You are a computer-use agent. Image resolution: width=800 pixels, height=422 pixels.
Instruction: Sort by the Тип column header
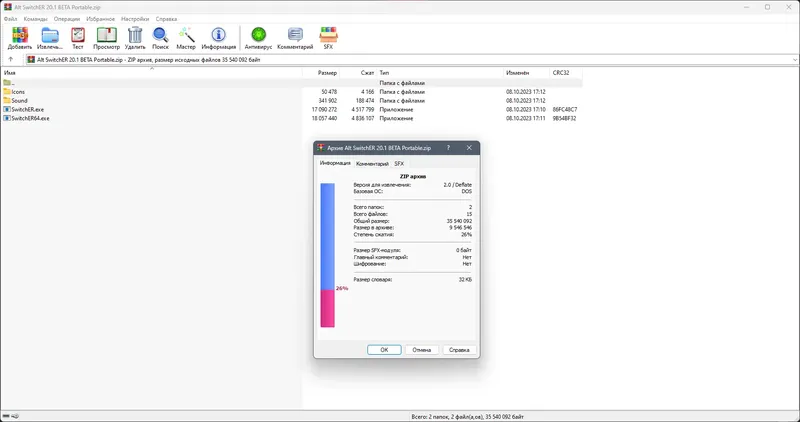[440, 73]
